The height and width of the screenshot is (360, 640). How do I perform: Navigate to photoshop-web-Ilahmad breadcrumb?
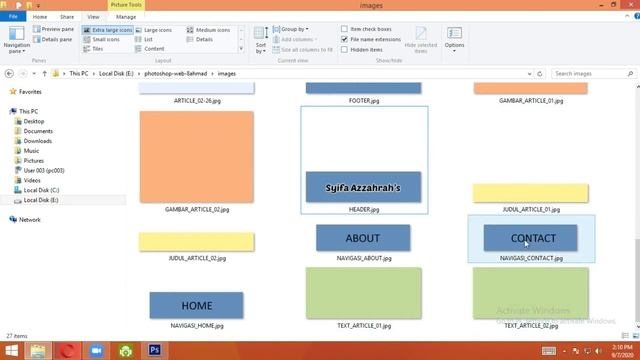(176, 74)
